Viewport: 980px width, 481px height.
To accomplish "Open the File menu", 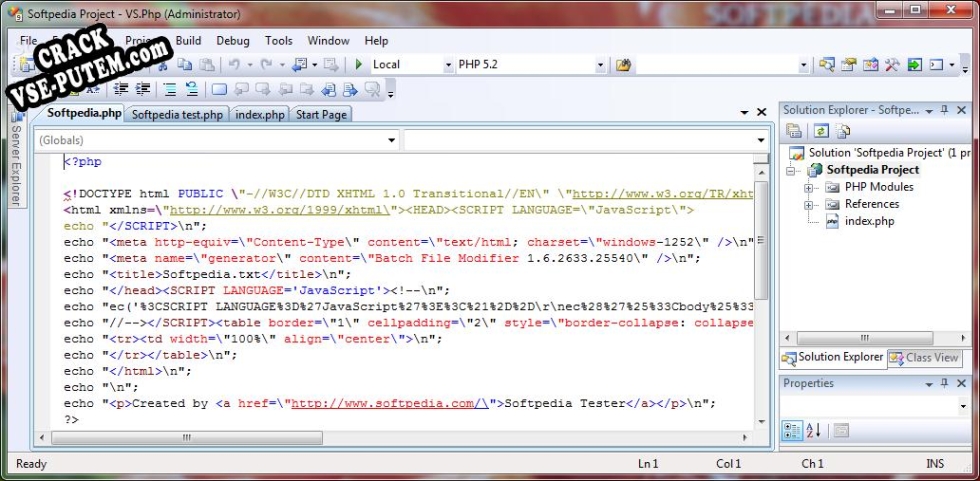I will [x=29, y=41].
